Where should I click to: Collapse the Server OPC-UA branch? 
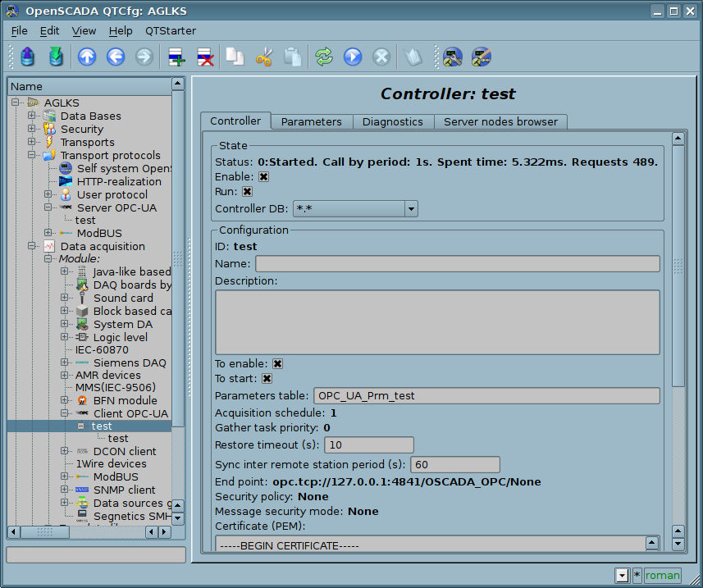[x=48, y=207]
